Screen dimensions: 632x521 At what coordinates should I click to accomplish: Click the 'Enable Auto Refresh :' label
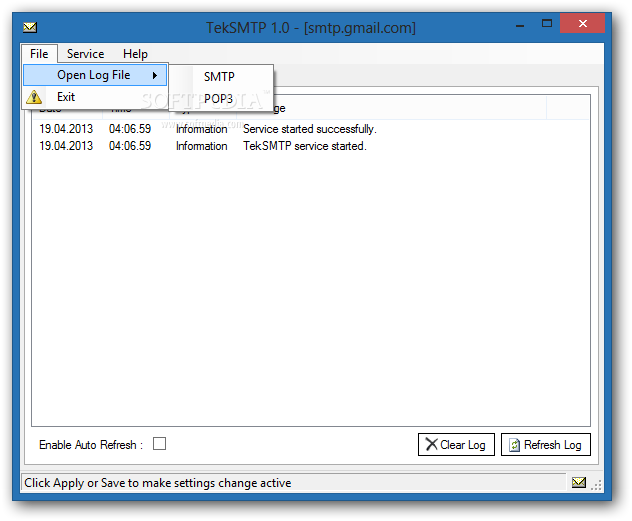(91, 445)
